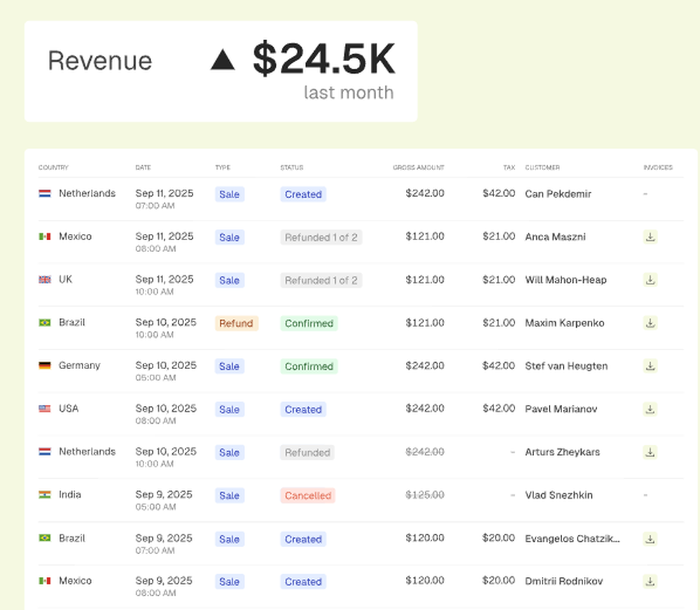700x610 pixels.
Task: Click the India flag icon
Action: (45, 495)
